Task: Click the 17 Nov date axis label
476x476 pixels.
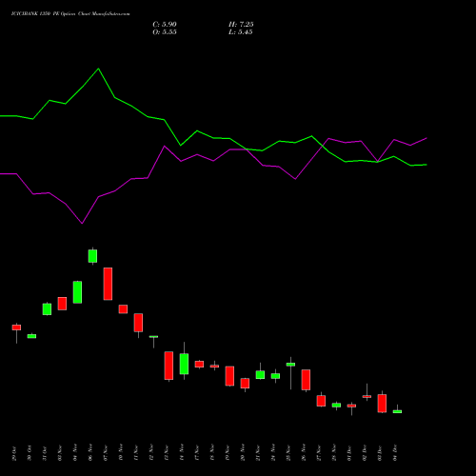Action: pos(197,453)
